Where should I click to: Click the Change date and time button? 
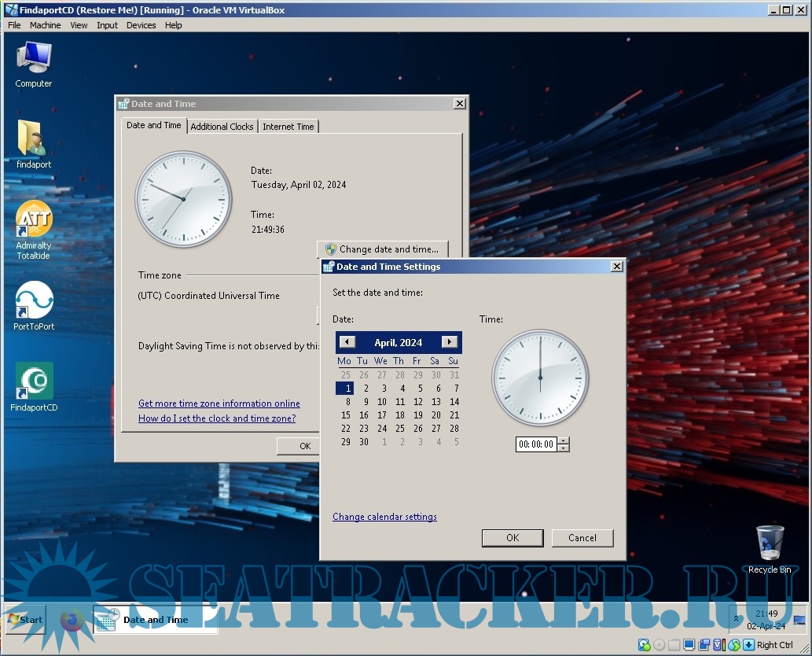(383, 249)
